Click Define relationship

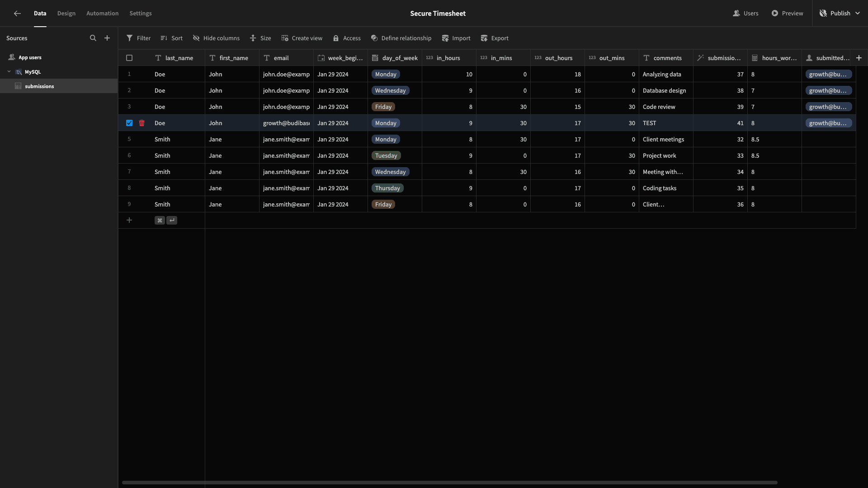[401, 38]
